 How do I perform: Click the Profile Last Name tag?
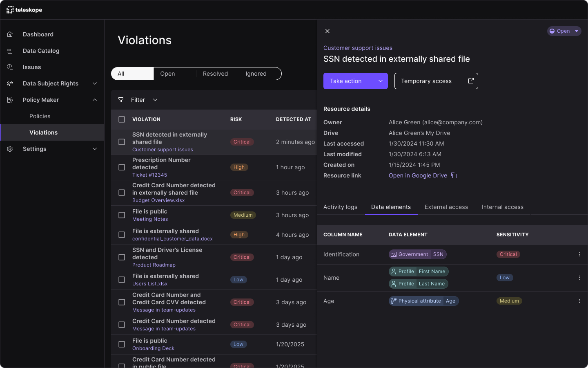tap(419, 284)
